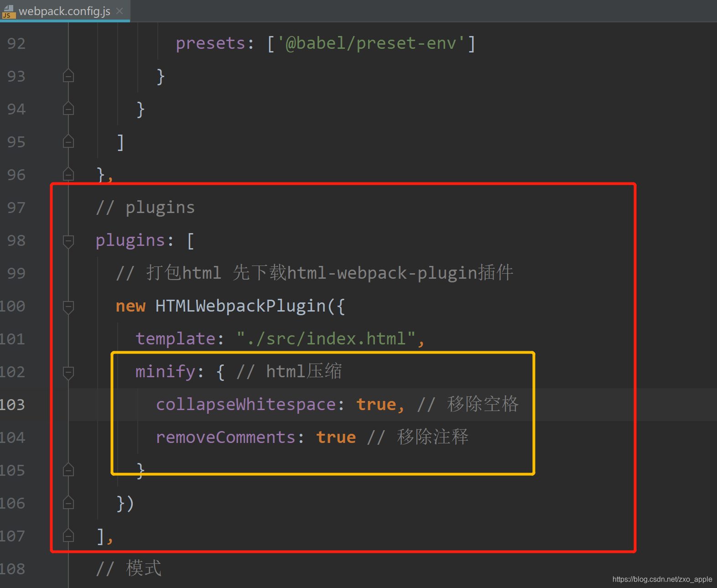Screen dimensions: 717x588
Task: Collapse fold marker at line 107
Action: click(68, 536)
